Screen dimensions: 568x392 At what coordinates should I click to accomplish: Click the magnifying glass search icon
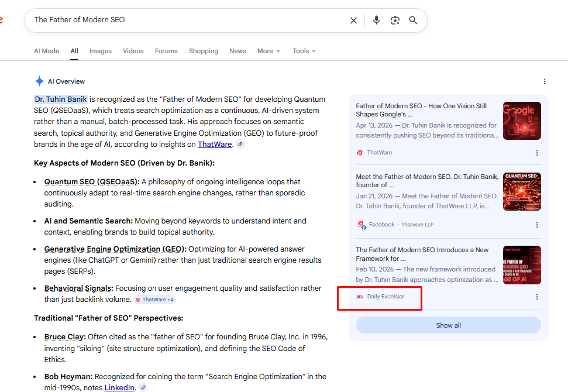coord(413,20)
